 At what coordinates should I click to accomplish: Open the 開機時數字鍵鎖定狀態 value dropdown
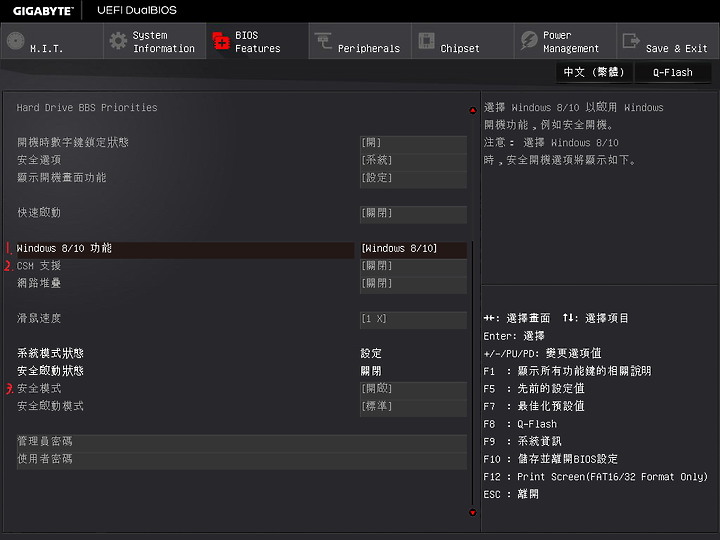[x=413, y=143]
